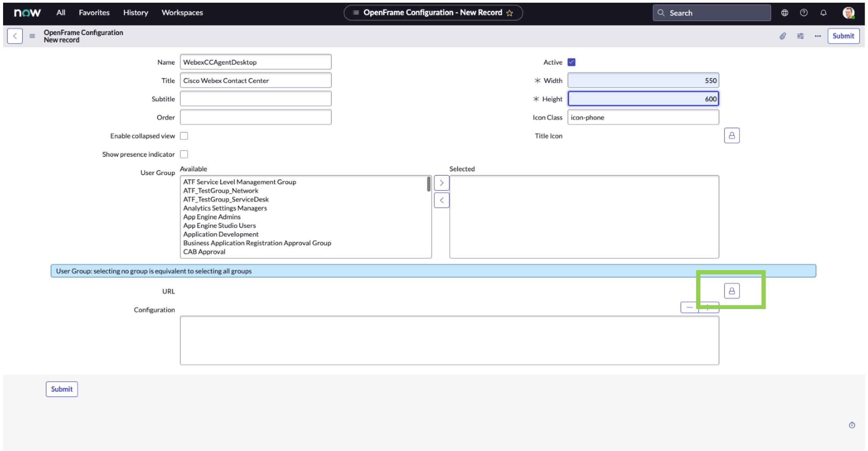The width and height of the screenshot is (868, 451).
Task: Click the settings/filter icon in top toolbar
Action: coord(801,36)
